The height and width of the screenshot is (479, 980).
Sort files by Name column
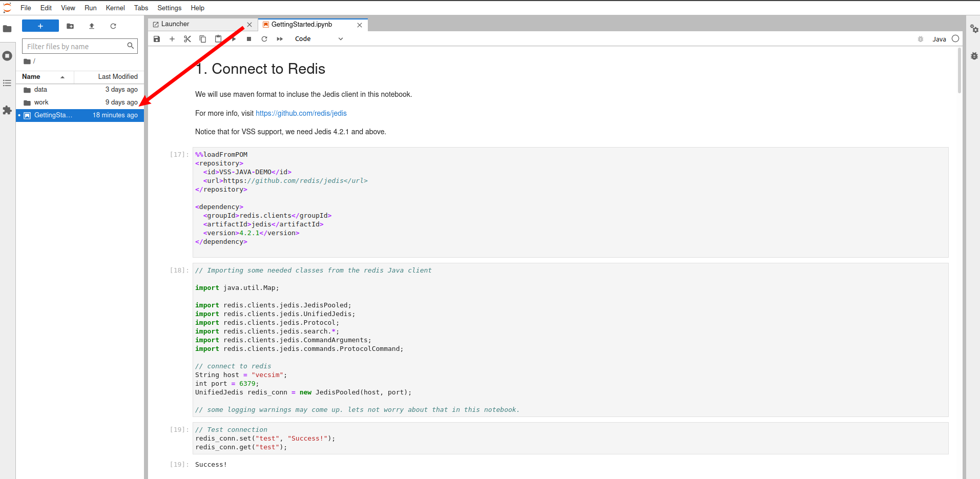[x=45, y=77]
